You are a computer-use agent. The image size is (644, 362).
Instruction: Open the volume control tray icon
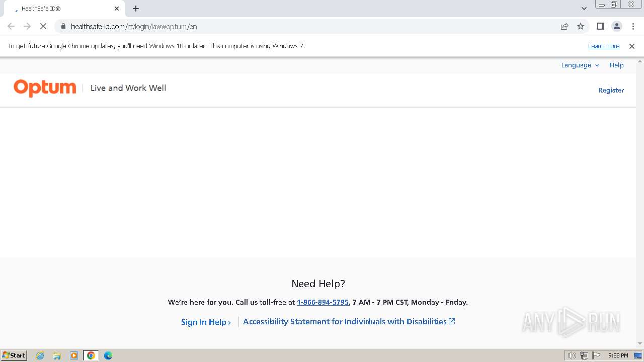coord(572,355)
